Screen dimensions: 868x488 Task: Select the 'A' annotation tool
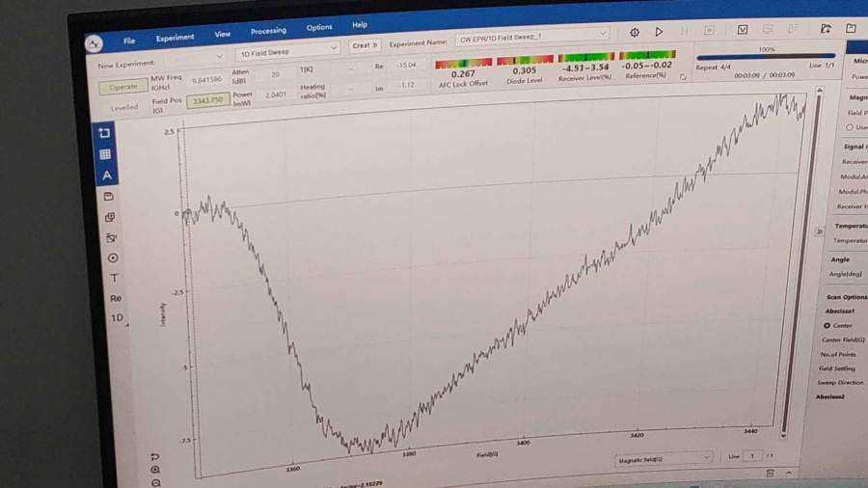pos(107,176)
